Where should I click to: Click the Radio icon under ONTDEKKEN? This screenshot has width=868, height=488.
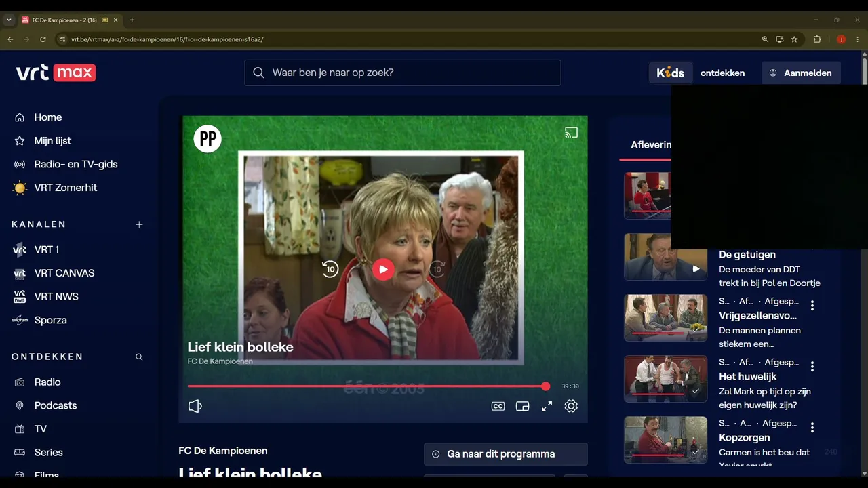point(20,382)
